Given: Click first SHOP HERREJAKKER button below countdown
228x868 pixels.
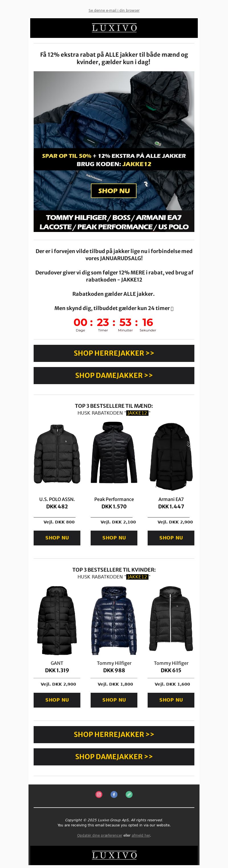Looking at the screenshot, I should click(114, 353).
